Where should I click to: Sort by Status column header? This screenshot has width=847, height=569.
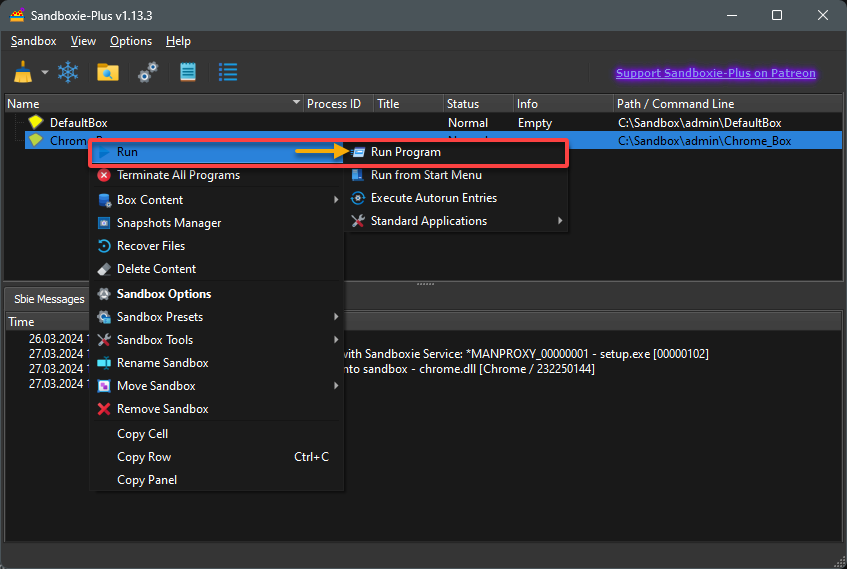tap(478, 104)
